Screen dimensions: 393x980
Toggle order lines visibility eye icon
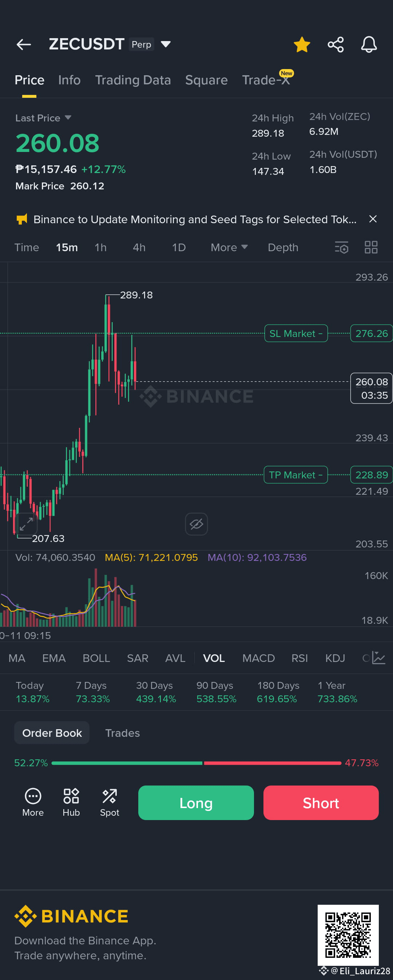click(x=196, y=524)
